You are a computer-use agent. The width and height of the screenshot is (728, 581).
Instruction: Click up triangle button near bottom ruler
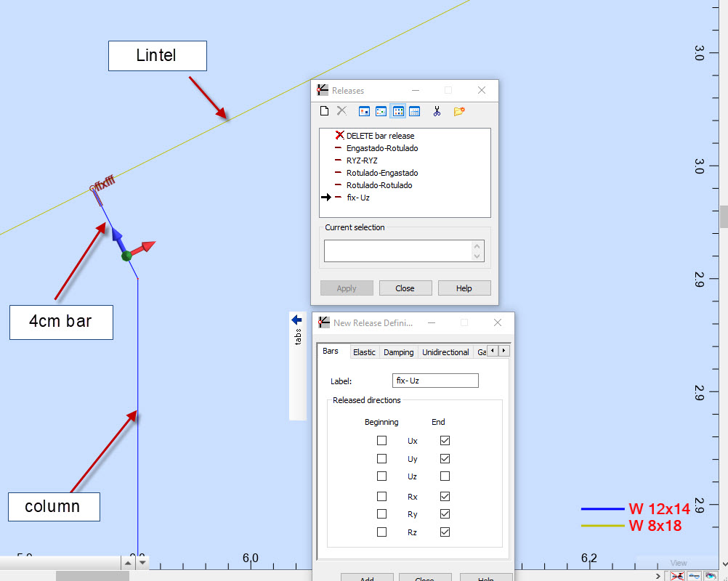[128, 563]
